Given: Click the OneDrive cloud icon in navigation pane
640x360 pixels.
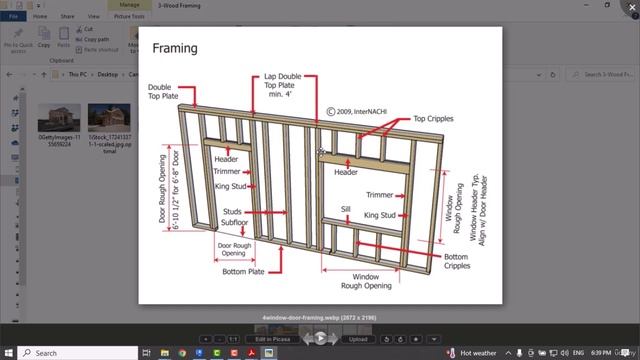Looking at the screenshot, I should tap(15, 142).
